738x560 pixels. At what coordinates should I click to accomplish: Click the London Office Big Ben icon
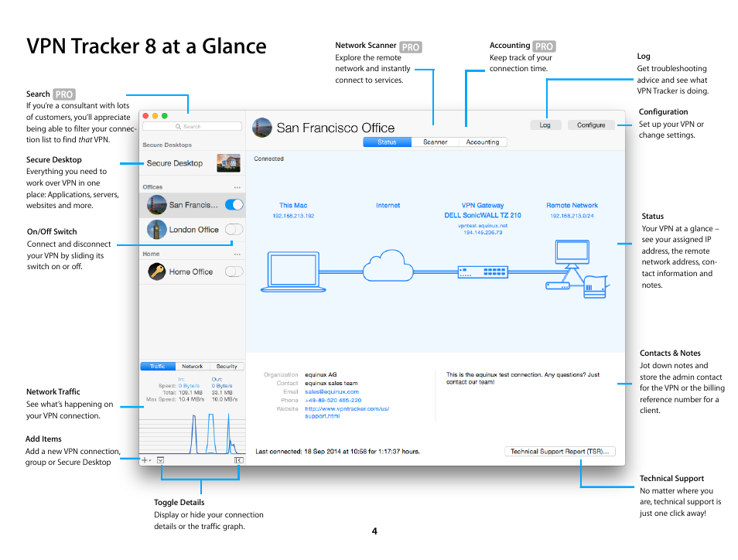tap(157, 230)
